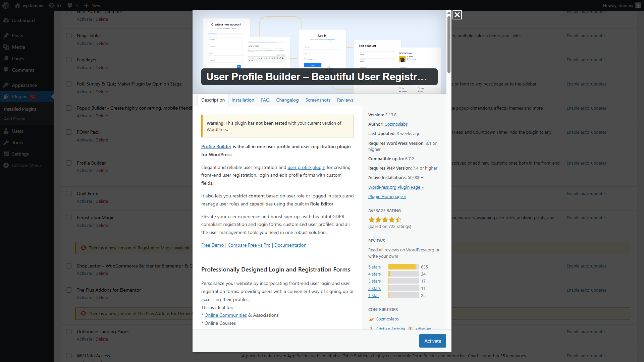644x362 pixels.
Task: Click the Posts pushpin icon
Action: pos(6,36)
